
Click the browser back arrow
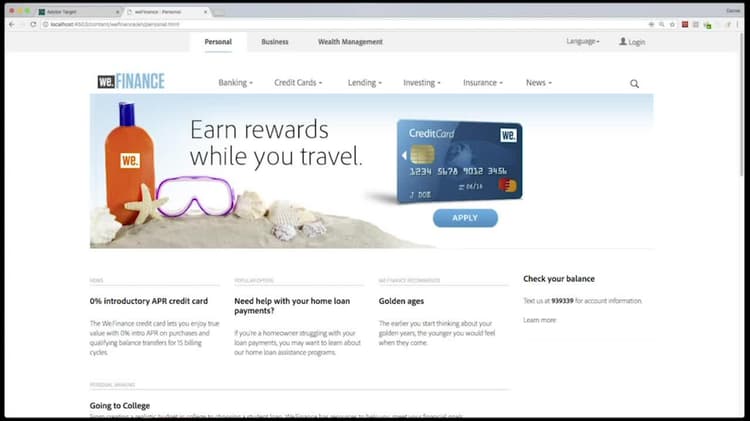(12, 24)
